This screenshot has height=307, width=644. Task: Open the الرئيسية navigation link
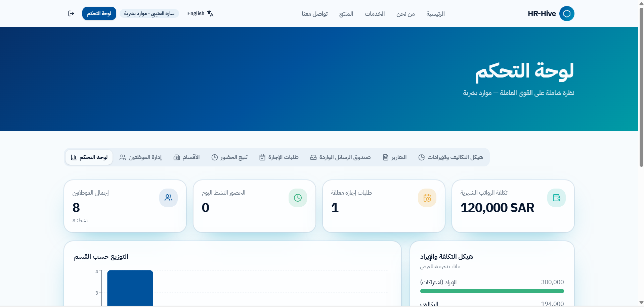[x=435, y=14]
